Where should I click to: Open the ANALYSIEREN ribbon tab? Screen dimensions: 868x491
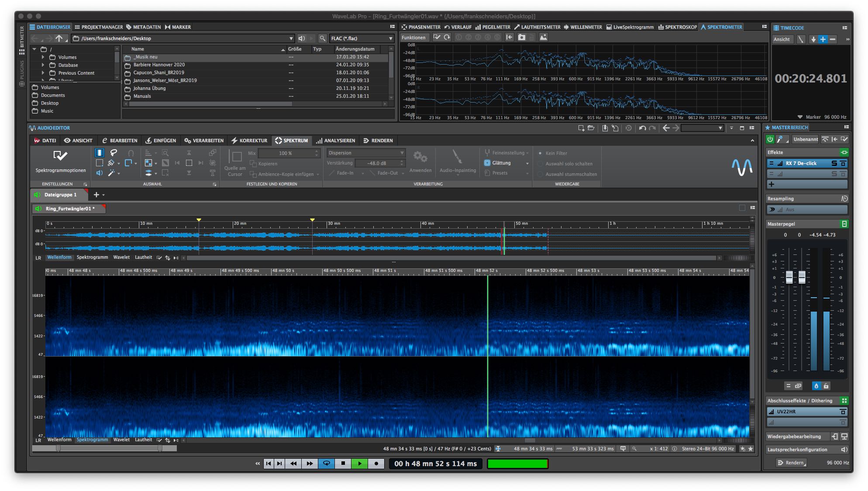tap(335, 141)
